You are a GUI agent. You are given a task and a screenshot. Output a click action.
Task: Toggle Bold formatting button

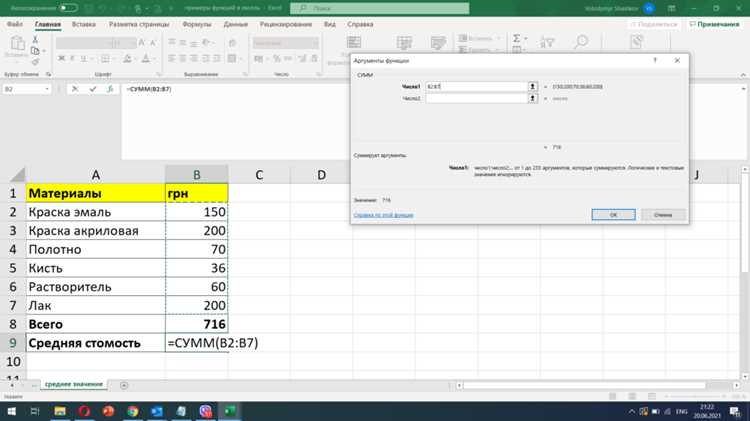61,58
